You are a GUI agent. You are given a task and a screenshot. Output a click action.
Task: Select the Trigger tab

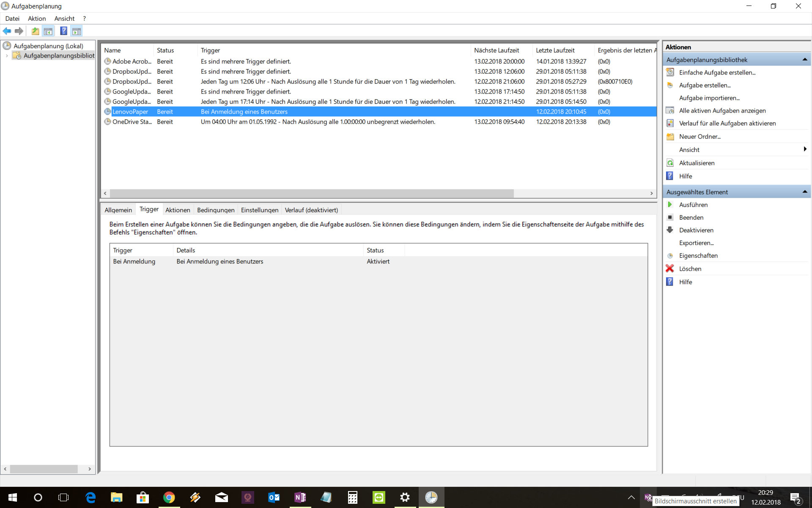[149, 209]
